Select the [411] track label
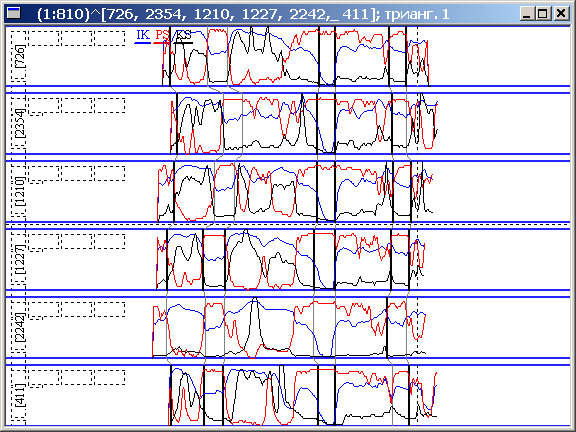 point(21,395)
